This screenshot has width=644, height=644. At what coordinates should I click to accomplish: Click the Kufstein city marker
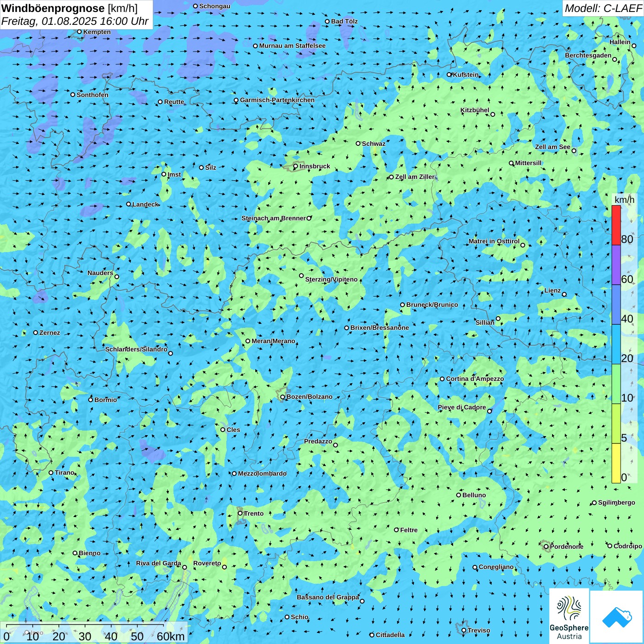[x=449, y=75]
